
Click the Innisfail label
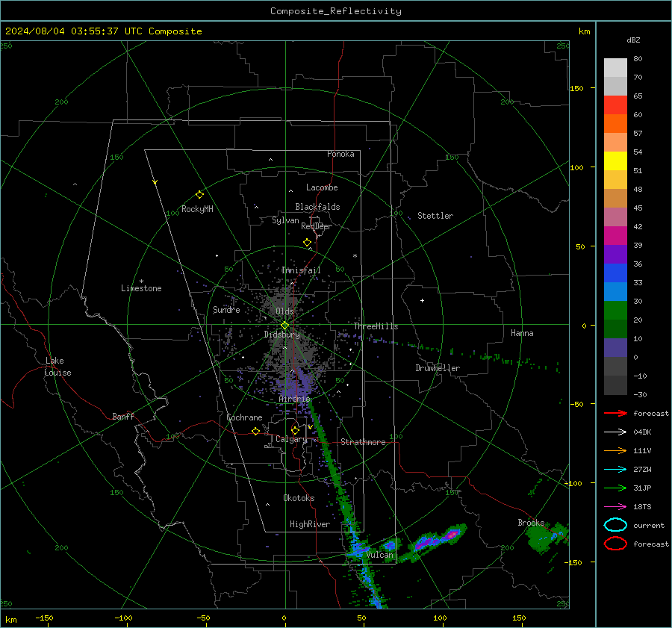[301, 270]
